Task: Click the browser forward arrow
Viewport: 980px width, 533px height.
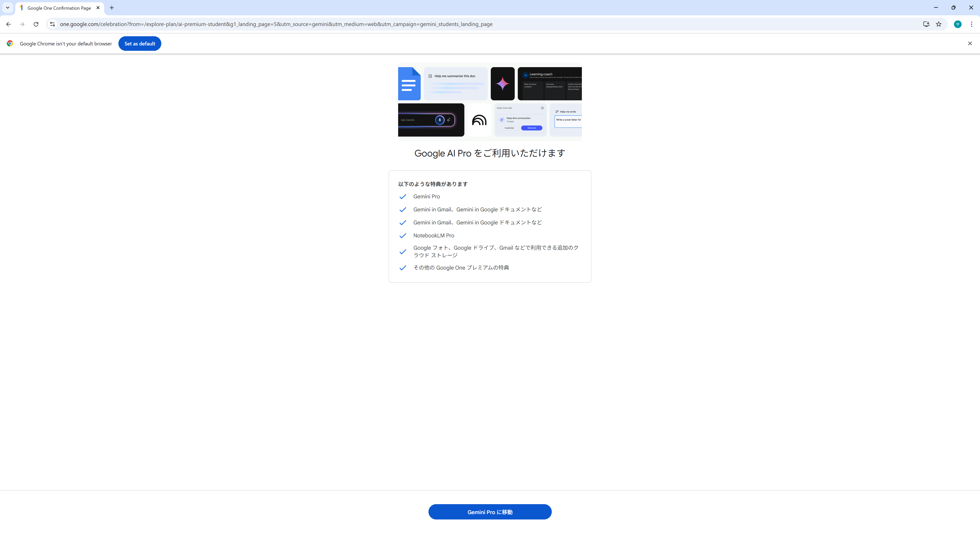Action: click(x=22, y=24)
